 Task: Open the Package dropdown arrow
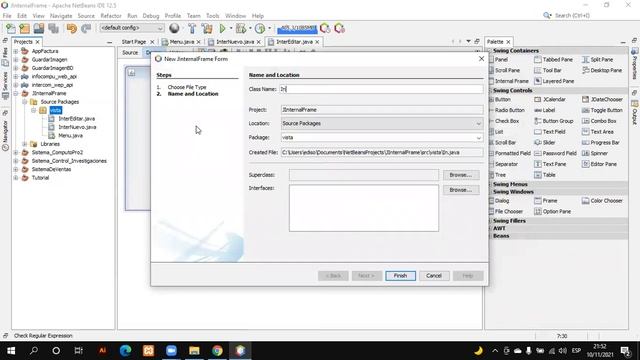(x=478, y=138)
